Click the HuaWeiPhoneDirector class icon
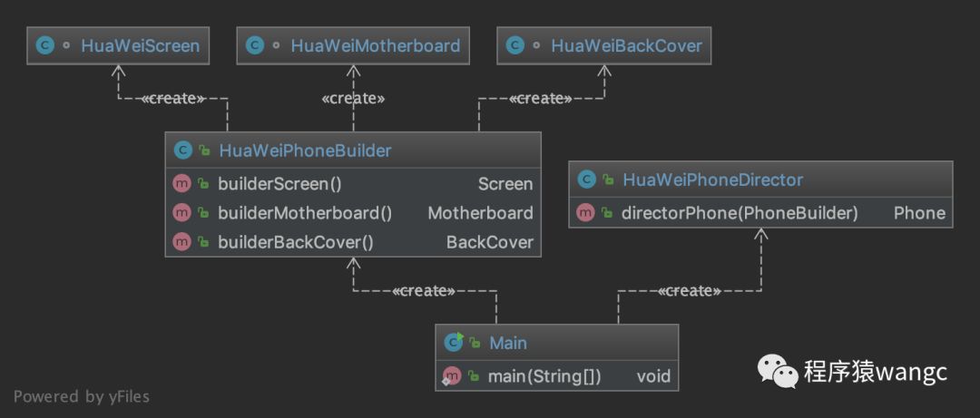980x418 pixels. tap(585, 180)
